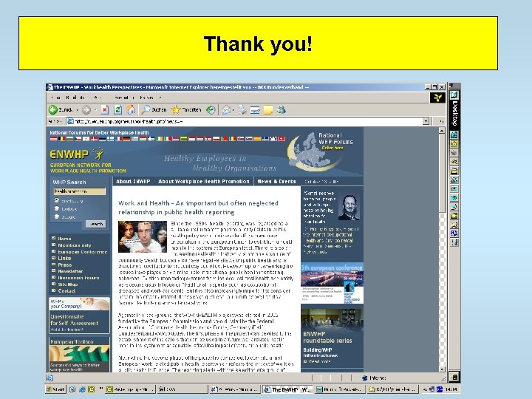Screen dimensions: 532x399
Task: Click the bottom icon of the Desktop side toolbar
Action: pos(454,376)
